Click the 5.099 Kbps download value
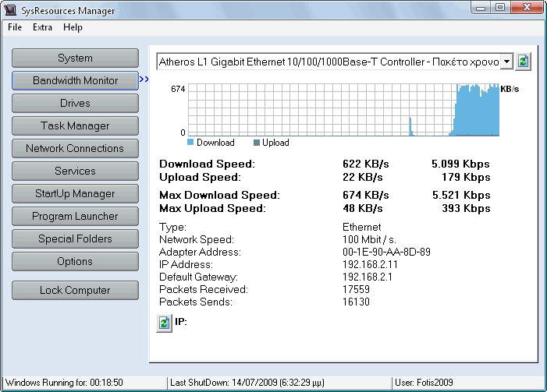Screen dimensions: 547x392 coord(460,164)
